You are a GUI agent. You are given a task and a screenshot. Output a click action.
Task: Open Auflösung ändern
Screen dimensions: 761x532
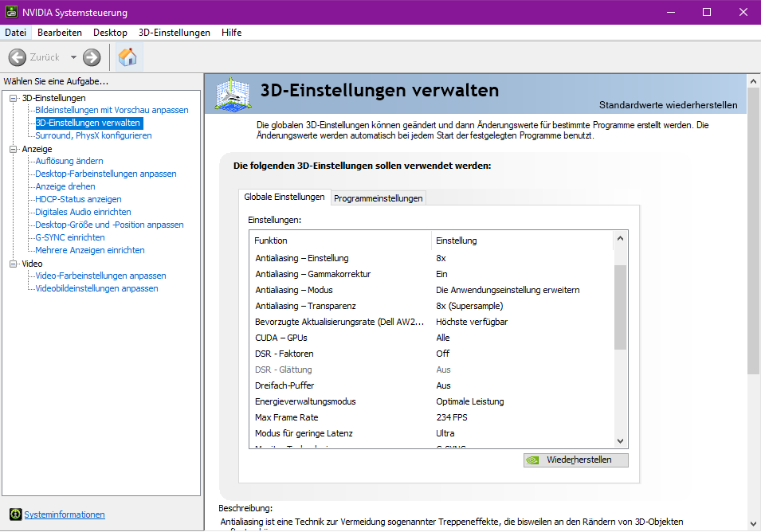69,161
